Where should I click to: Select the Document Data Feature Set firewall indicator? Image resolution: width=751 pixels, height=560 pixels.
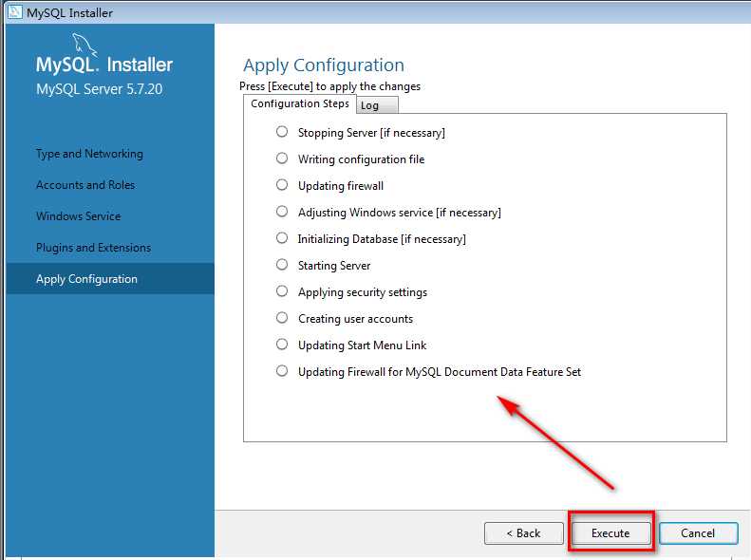coord(282,370)
